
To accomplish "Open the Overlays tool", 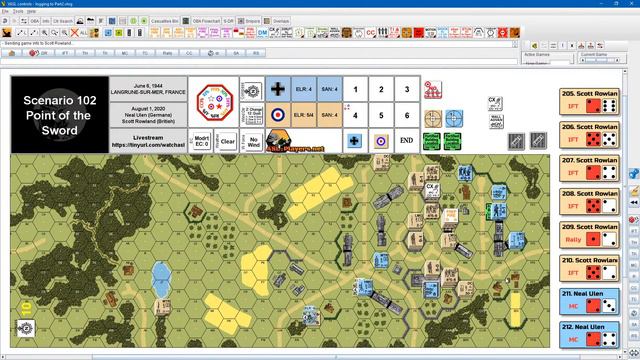I will pos(277,21).
